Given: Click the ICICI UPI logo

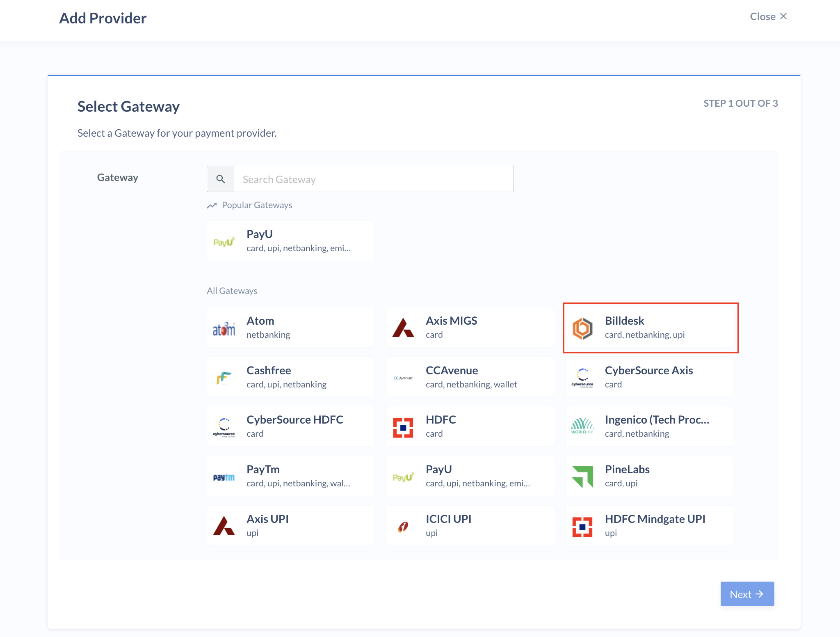Looking at the screenshot, I should click(403, 526).
